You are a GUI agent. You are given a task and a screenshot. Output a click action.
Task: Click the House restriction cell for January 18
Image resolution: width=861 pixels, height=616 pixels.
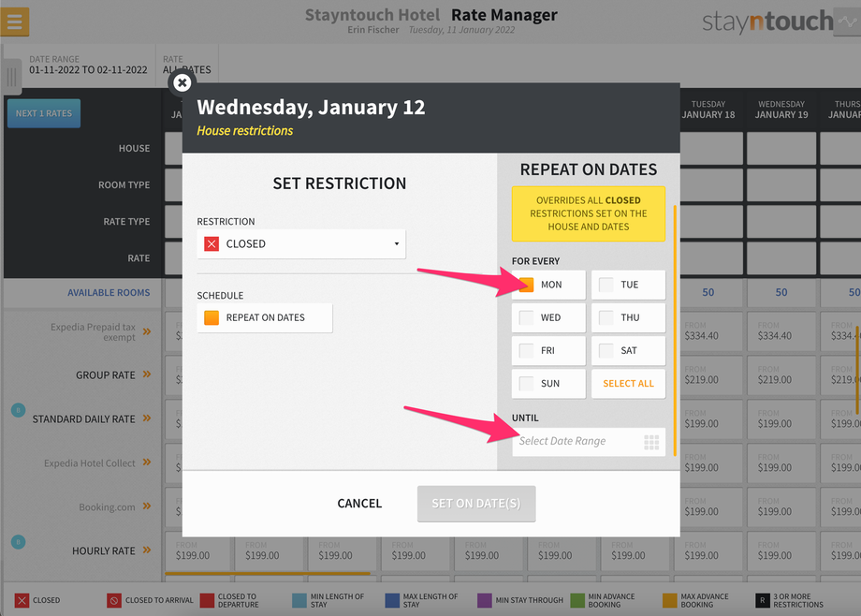pos(711,148)
